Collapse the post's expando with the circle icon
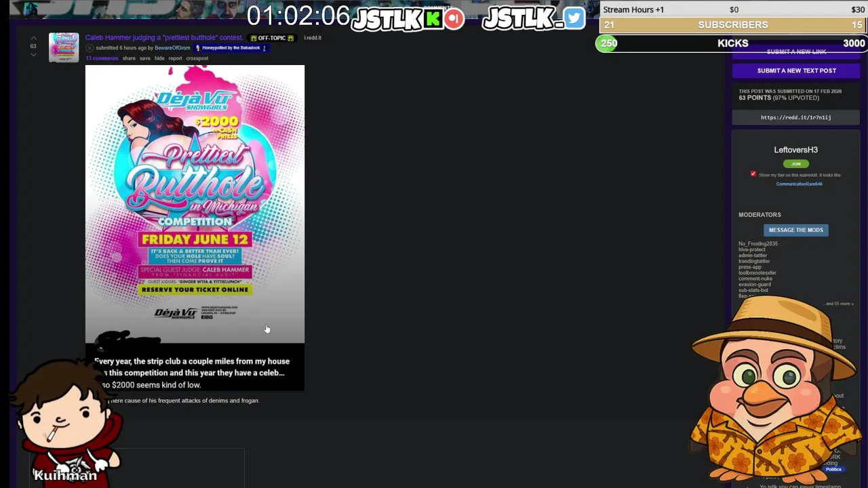This screenshot has width=868, height=488. (90, 48)
